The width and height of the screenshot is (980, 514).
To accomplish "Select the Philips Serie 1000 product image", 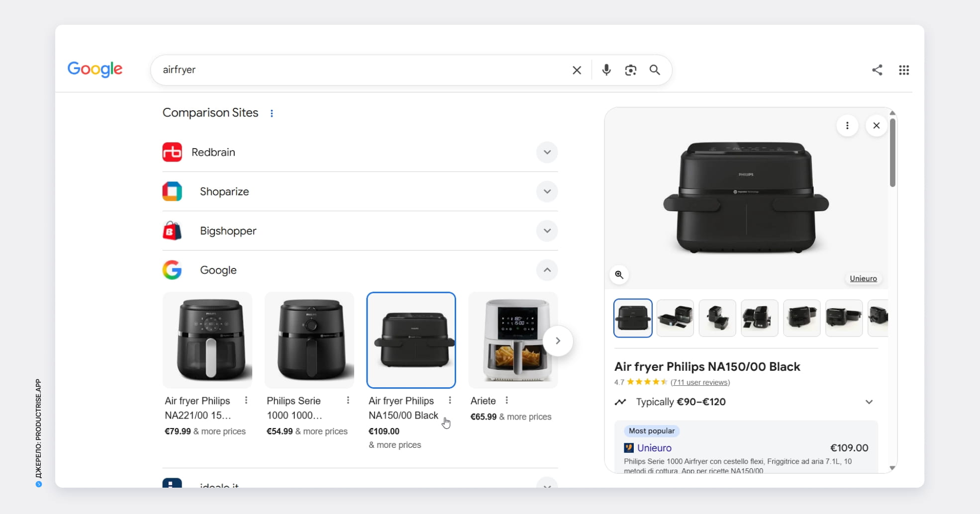I will tap(309, 340).
